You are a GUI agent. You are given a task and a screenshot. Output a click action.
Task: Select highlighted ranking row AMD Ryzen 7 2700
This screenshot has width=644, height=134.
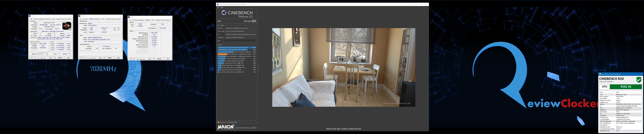[x=237, y=54]
